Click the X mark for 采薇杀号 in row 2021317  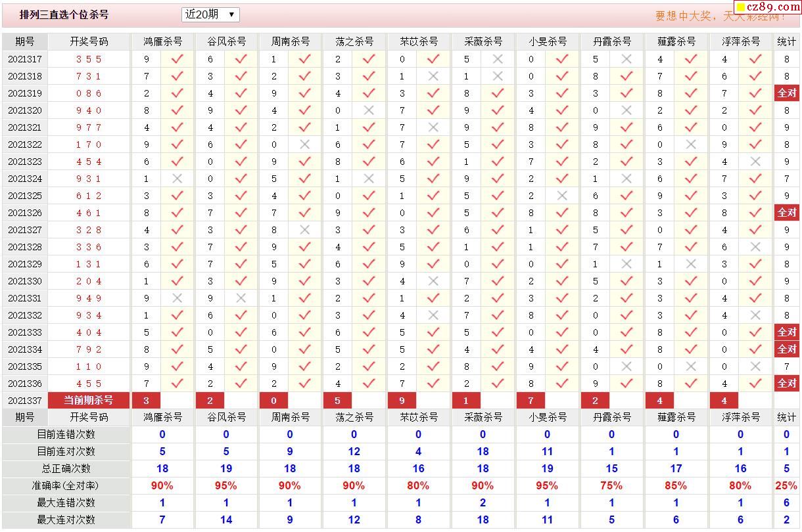(x=498, y=59)
